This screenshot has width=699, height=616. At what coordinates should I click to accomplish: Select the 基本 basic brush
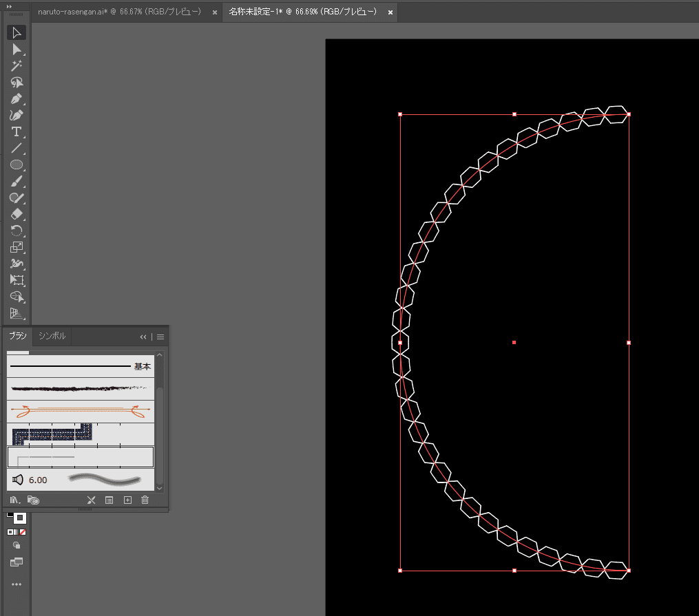tap(80, 366)
